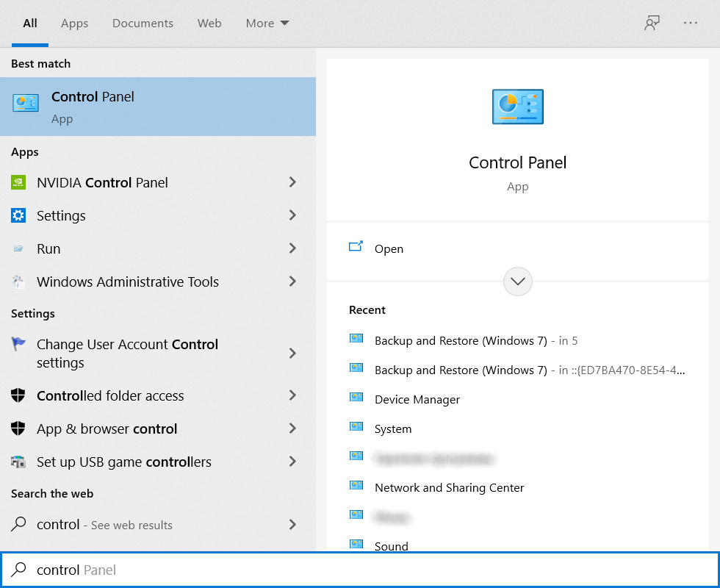Open the three-dot options menu
This screenshot has width=720, height=588.
coord(690,23)
